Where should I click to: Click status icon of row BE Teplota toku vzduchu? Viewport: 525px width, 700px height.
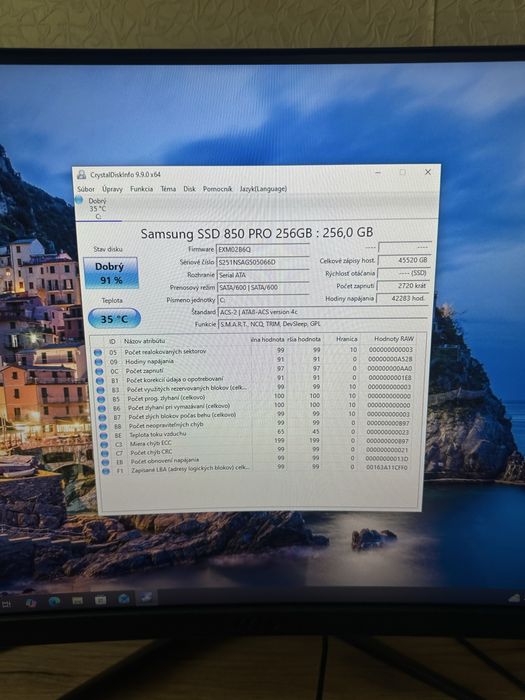click(x=104, y=436)
